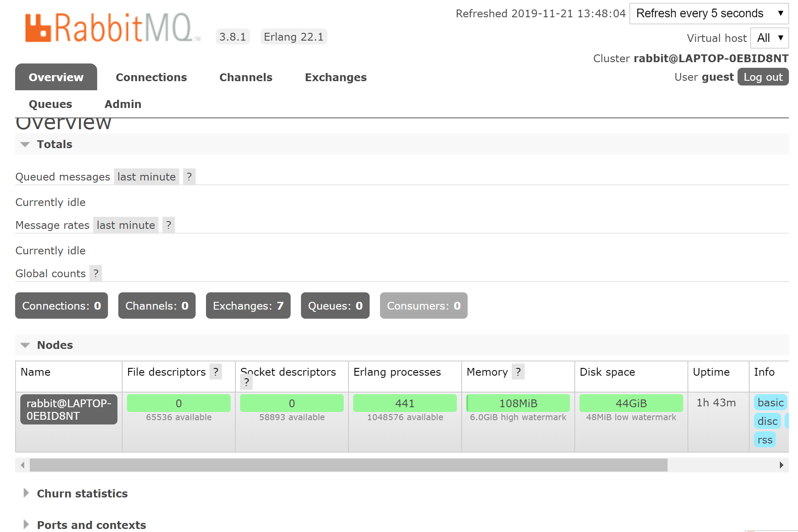Open the Admin tab
Screen dimensions: 798x532
(x=123, y=104)
